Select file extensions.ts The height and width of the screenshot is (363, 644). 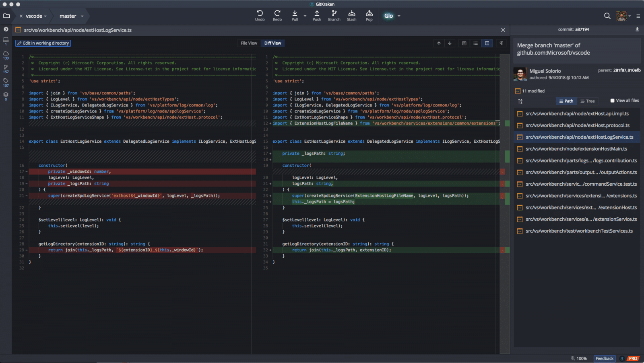[x=577, y=196]
